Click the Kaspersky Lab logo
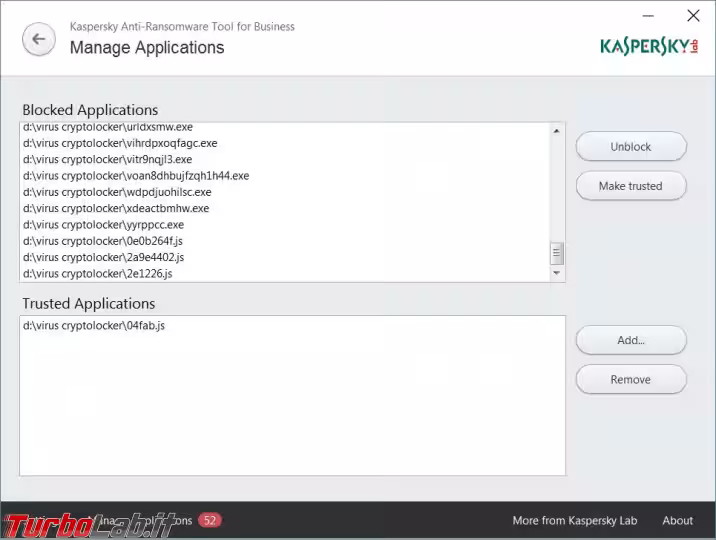716x540 pixels. pyautogui.click(x=649, y=47)
